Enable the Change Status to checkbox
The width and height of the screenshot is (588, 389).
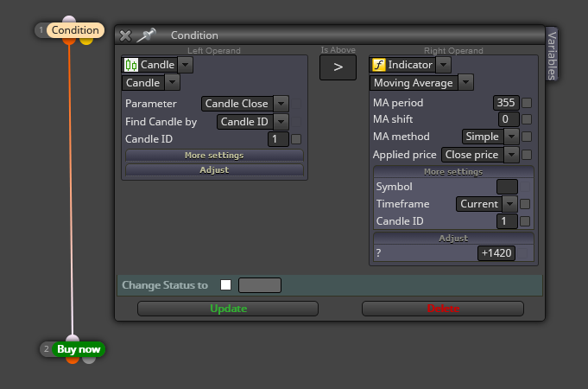(225, 285)
